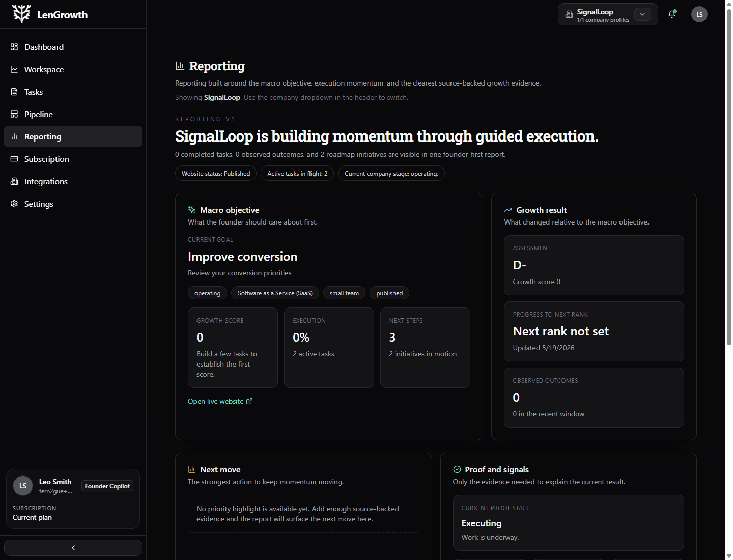Viewport: 733px width, 560px height.
Task: Click the Growth Score card
Action: [233, 348]
